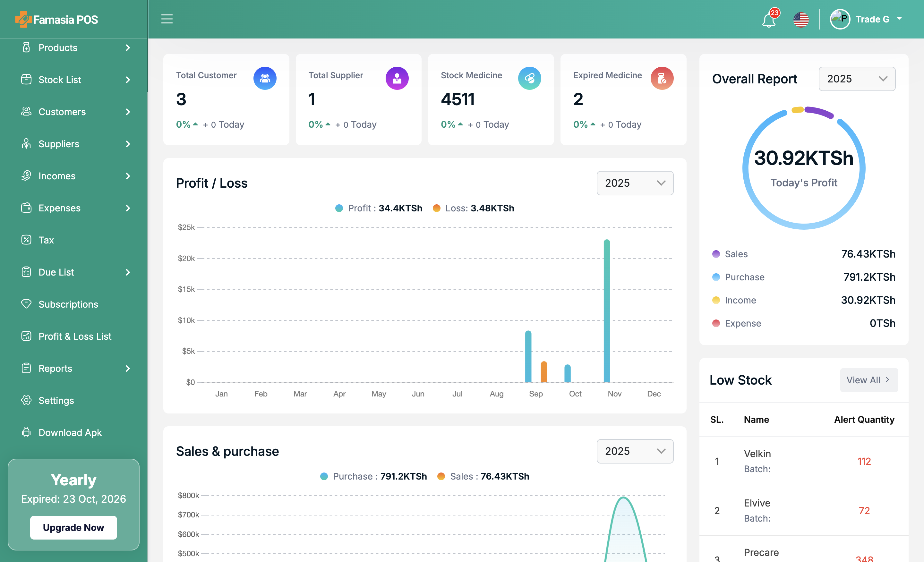
Task: Click the Upgrade Now button
Action: click(x=73, y=527)
